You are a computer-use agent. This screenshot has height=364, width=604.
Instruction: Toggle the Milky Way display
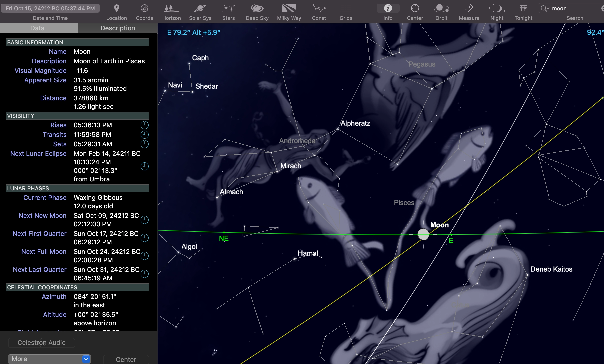tap(289, 8)
